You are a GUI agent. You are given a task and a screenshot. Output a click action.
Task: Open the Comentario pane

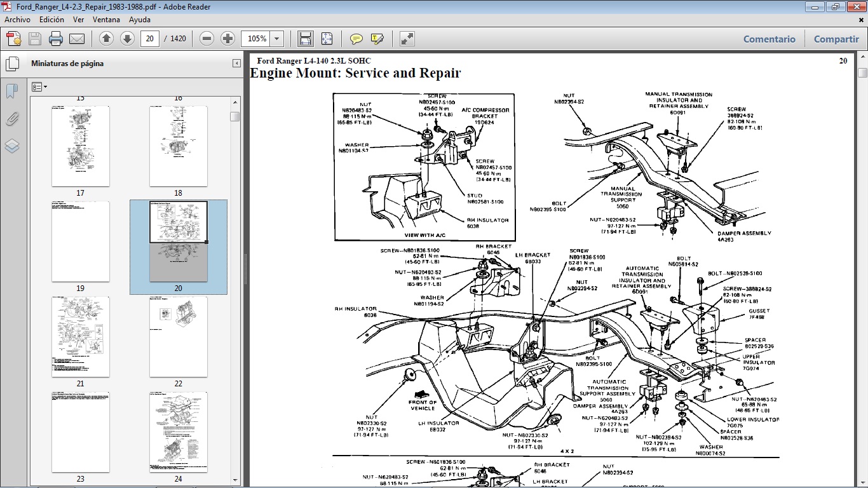[770, 39]
